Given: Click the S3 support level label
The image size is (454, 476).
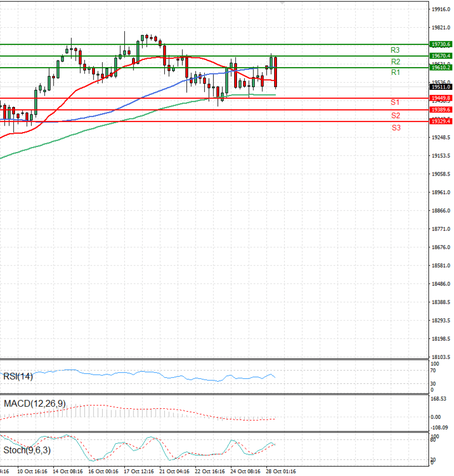Looking at the screenshot, I should point(396,128).
